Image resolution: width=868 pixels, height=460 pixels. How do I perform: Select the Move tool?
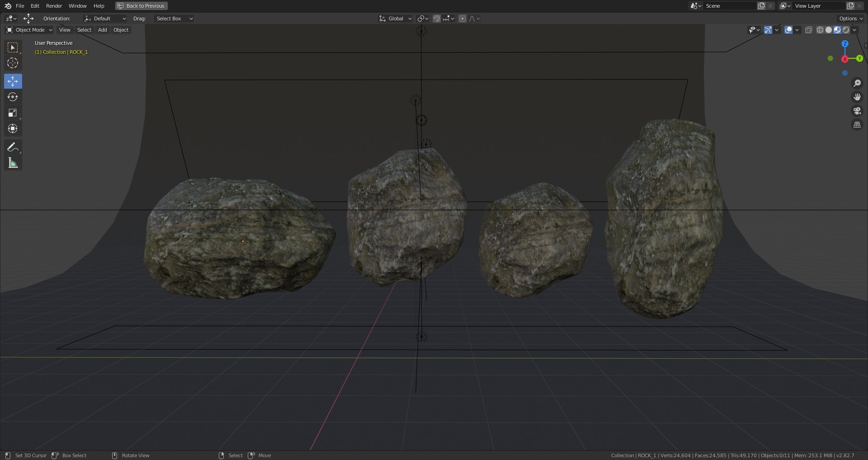(13, 81)
